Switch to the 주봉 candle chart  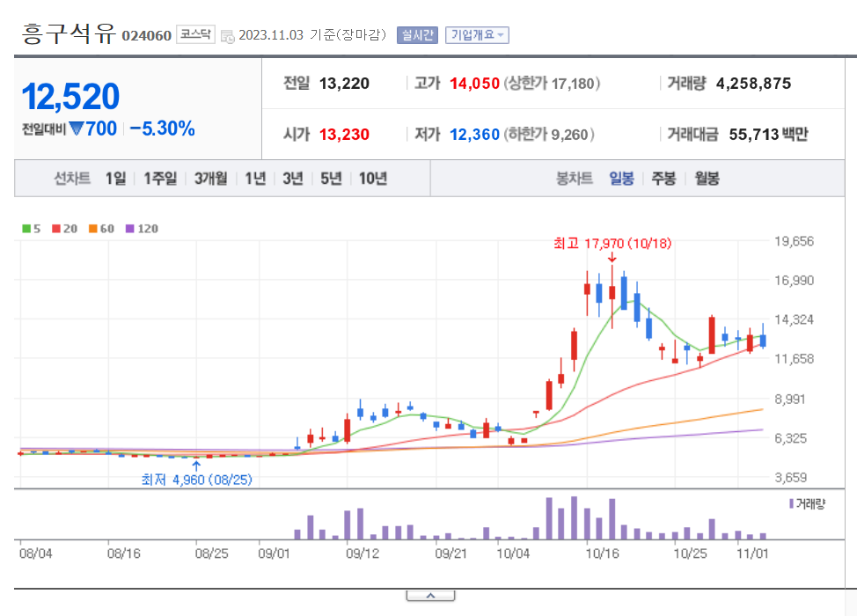664,178
